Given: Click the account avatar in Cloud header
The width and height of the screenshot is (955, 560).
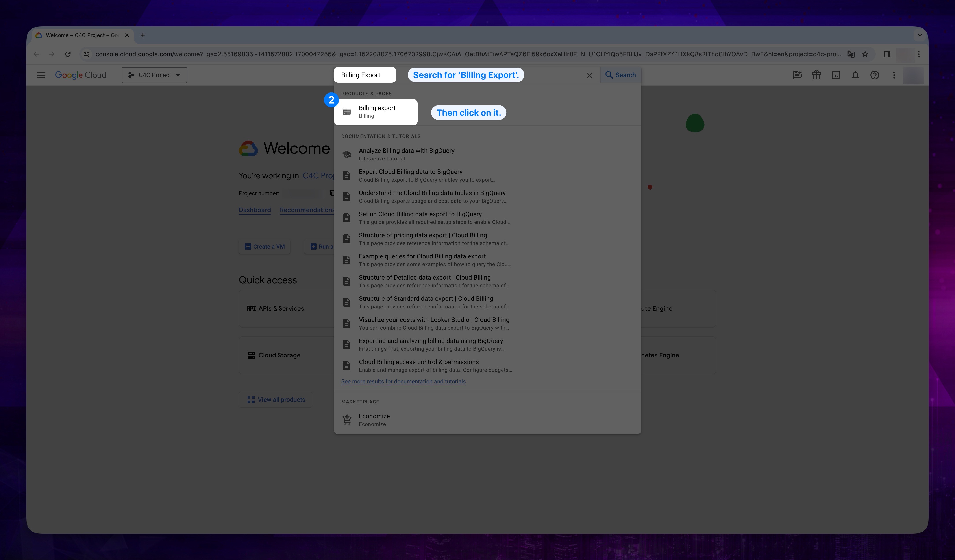Looking at the screenshot, I should (913, 75).
